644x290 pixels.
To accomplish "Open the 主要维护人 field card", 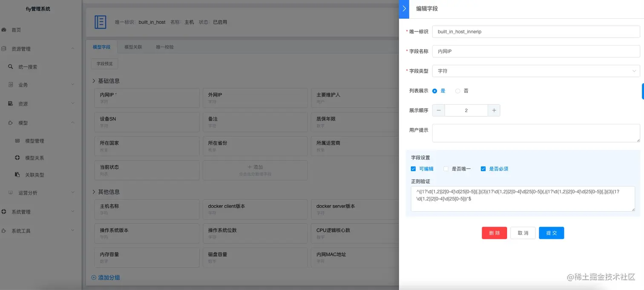I will click(x=355, y=98).
